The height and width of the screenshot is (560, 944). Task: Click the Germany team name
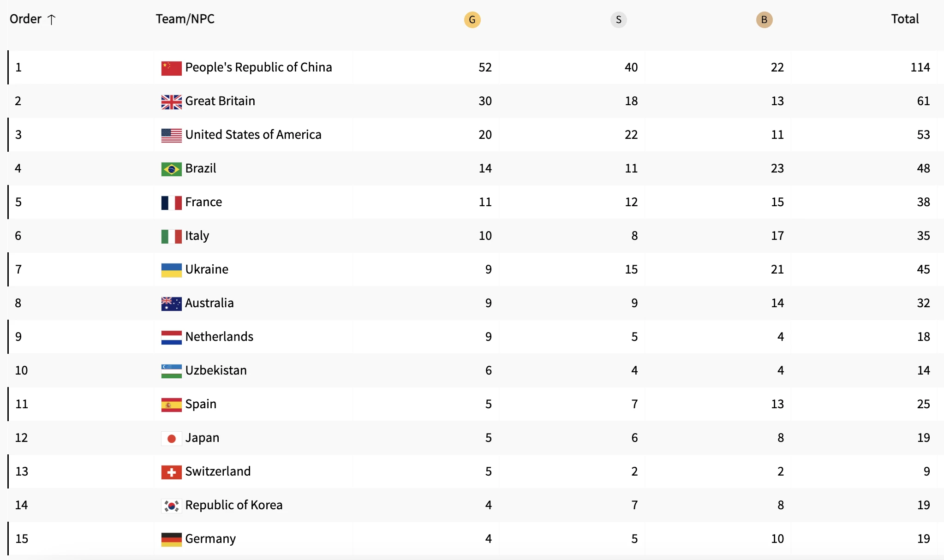(x=210, y=539)
